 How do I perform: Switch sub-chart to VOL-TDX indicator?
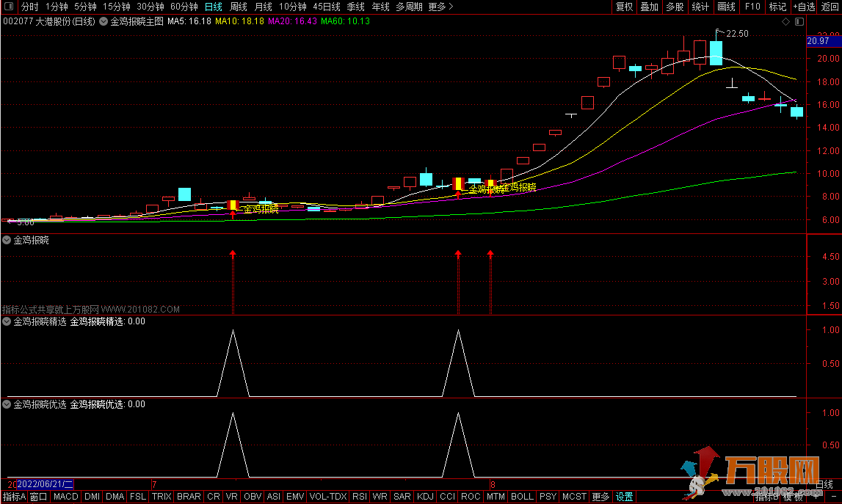(328, 497)
